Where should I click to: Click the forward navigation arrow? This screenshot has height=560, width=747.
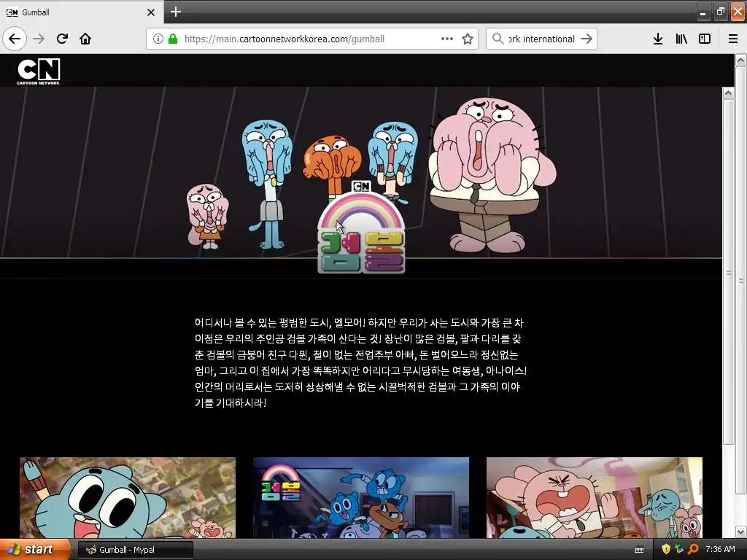(39, 39)
